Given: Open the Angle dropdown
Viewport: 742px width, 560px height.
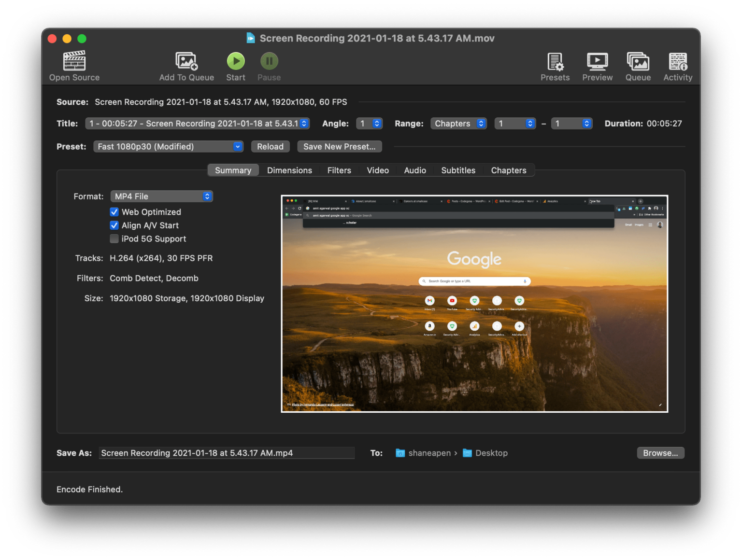Looking at the screenshot, I should pos(370,124).
